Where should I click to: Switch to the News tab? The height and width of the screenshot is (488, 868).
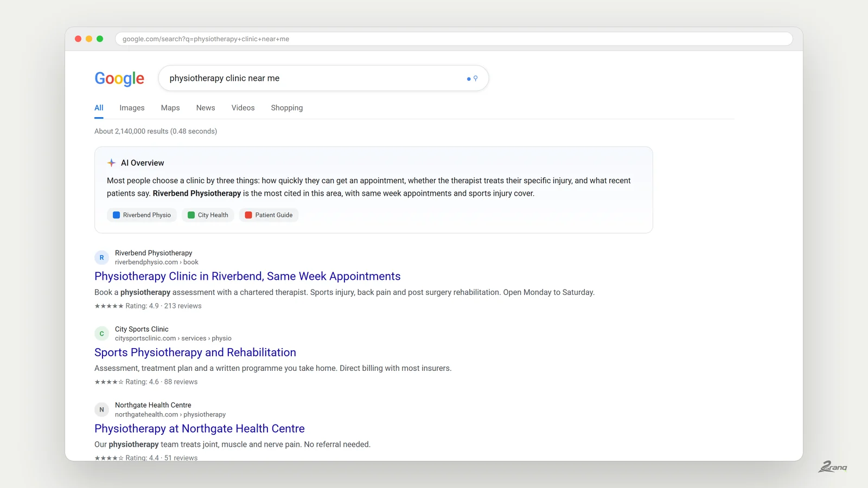(206, 108)
